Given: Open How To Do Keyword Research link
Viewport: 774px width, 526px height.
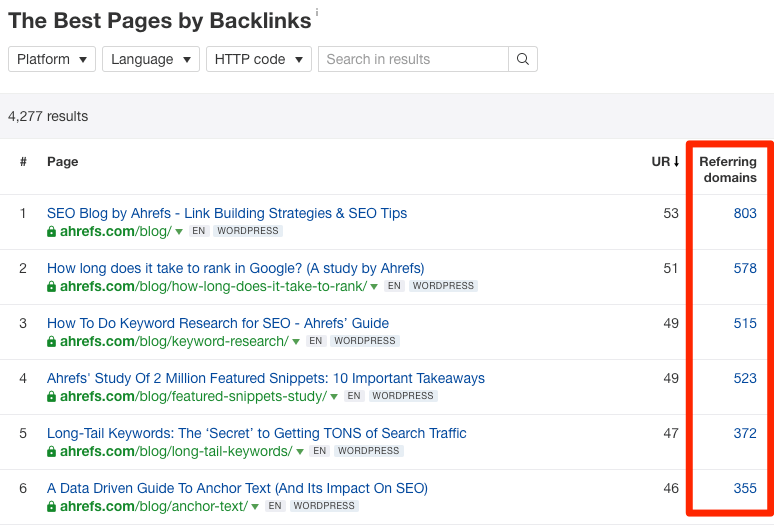Looking at the screenshot, I should [x=218, y=323].
